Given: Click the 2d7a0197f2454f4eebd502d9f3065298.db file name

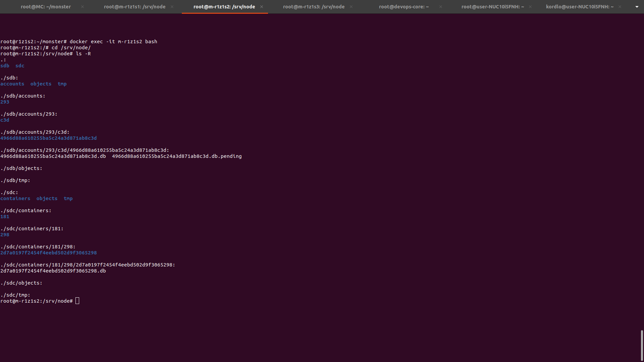Looking at the screenshot, I should (x=53, y=271).
